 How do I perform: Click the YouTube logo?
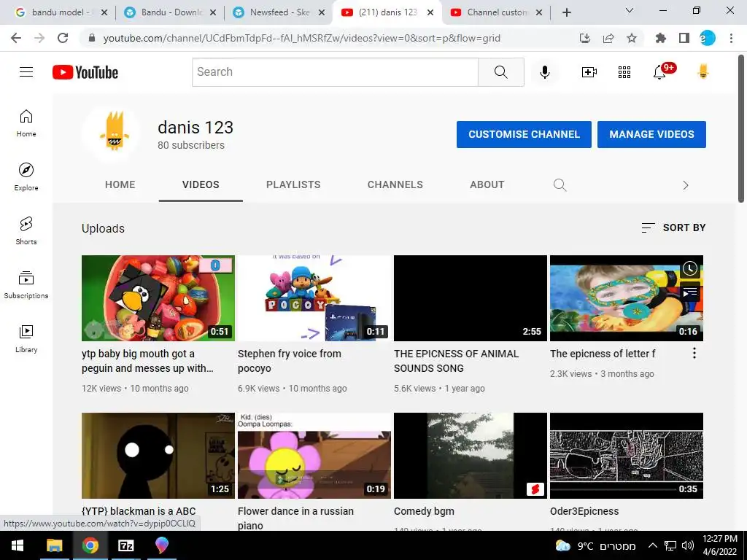(85, 72)
